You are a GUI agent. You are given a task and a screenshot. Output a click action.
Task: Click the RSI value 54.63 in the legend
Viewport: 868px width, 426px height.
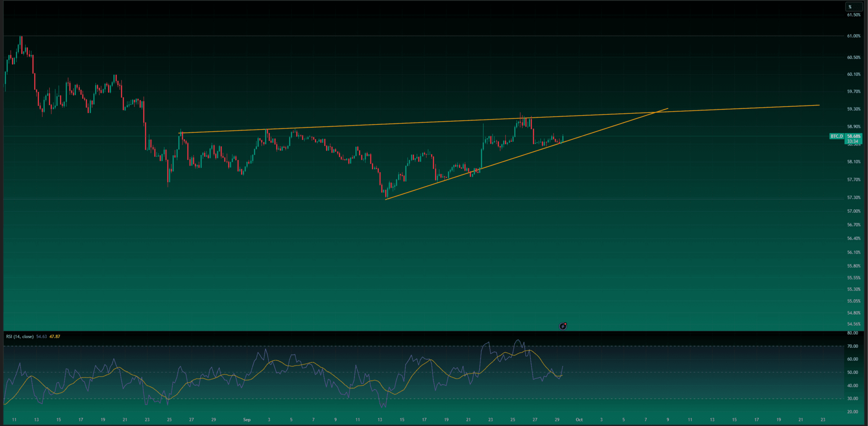[42, 336]
